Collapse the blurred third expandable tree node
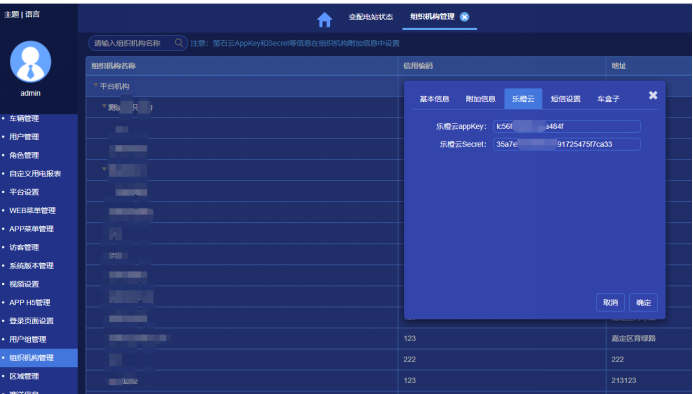The width and height of the screenshot is (693, 394). coord(104,169)
